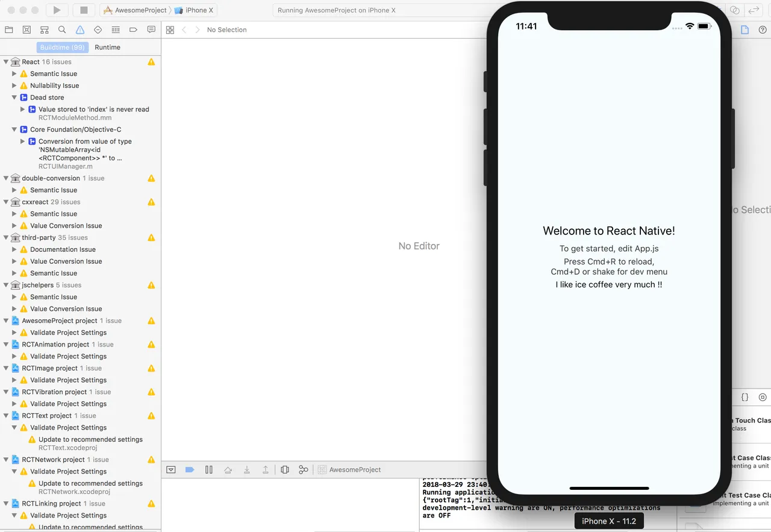Step into the function
Viewport: 771px width, 532px height.
pyautogui.click(x=247, y=469)
